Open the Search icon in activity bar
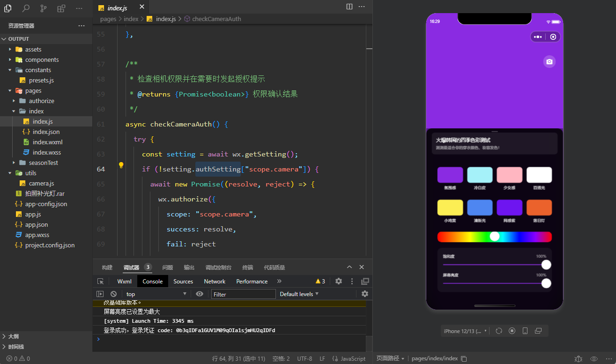Viewport: 616px width, 364px height. pyautogui.click(x=26, y=8)
